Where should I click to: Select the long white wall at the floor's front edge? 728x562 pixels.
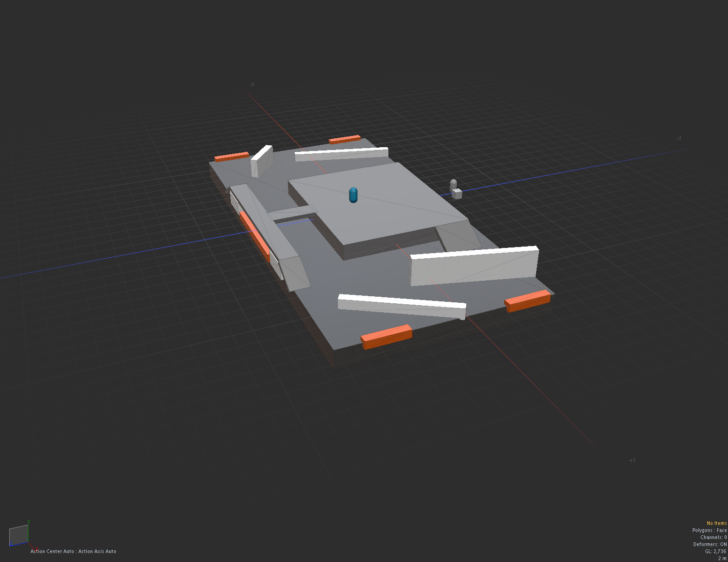pos(402,307)
